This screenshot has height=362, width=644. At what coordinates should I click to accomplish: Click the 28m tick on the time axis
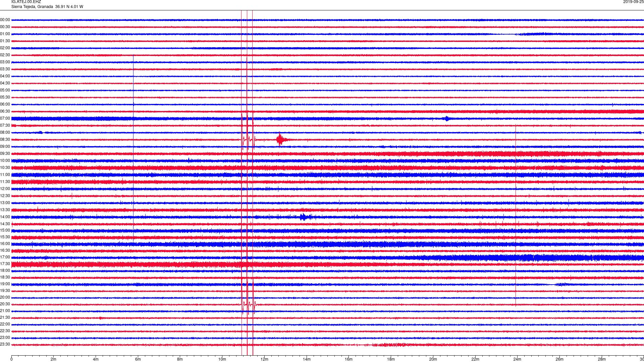(602, 359)
